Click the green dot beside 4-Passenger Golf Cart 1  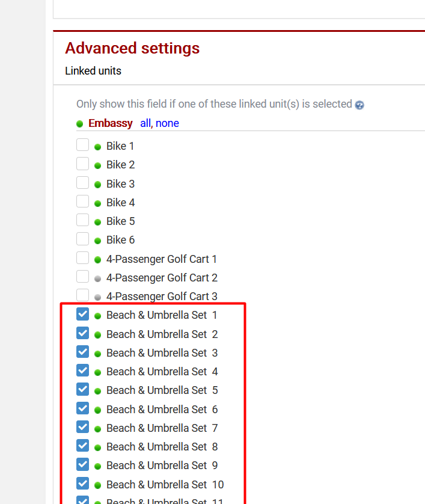(97, 260)
